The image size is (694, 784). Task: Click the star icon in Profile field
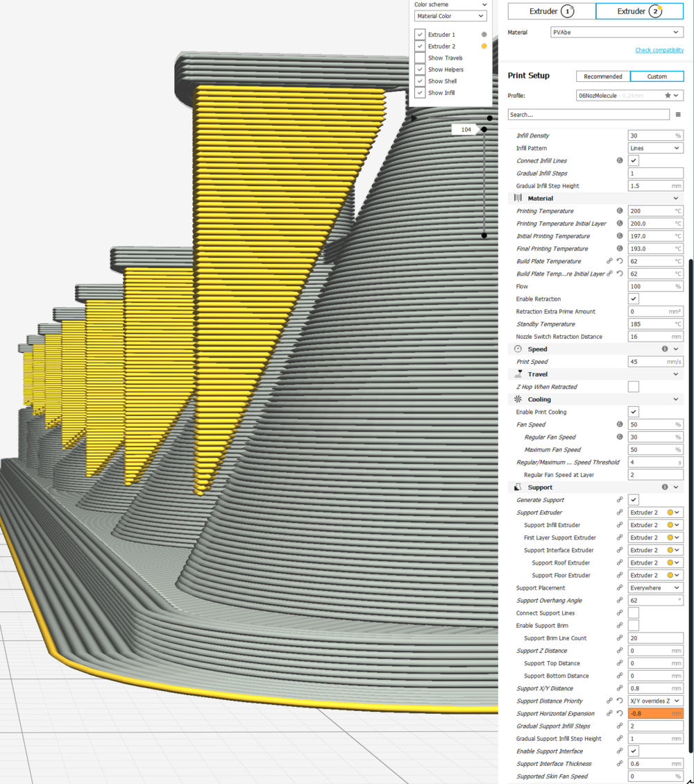668,96
